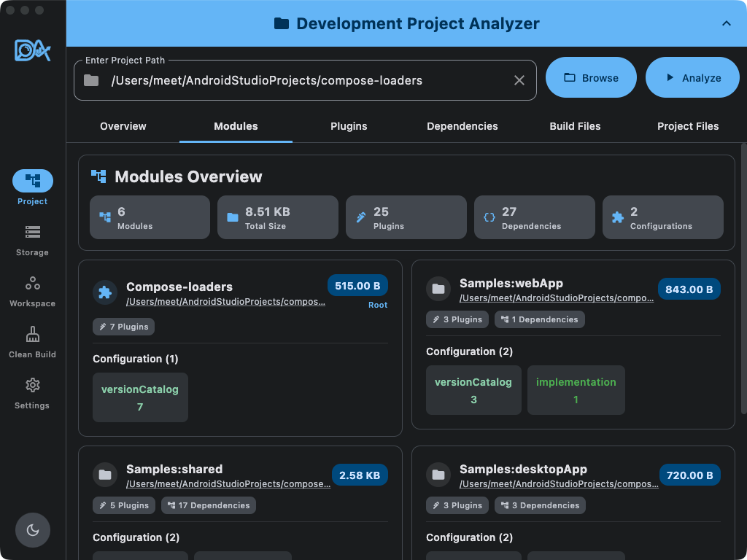Click the 2.58 KB size badge

360,475
